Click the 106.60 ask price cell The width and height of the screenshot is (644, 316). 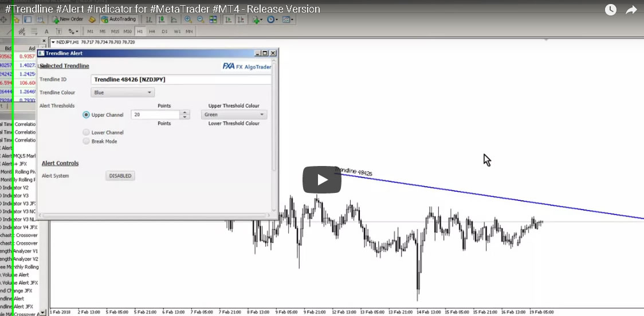[x=28, y=83]
